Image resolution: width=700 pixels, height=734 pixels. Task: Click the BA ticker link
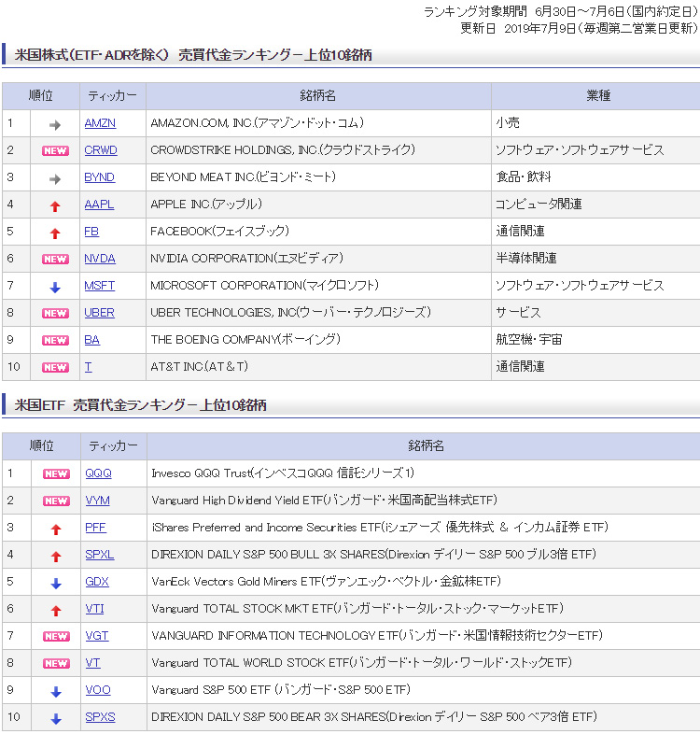pyautogui.click(x=92, y=340)
